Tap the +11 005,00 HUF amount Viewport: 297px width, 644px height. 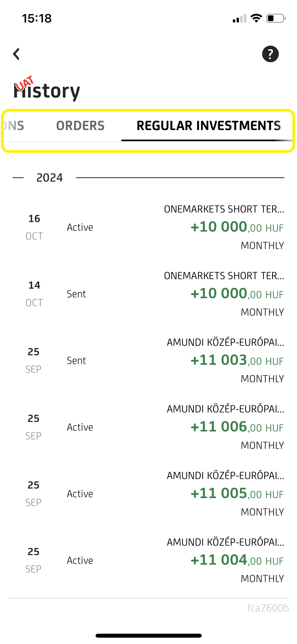[x=237, y=493]
